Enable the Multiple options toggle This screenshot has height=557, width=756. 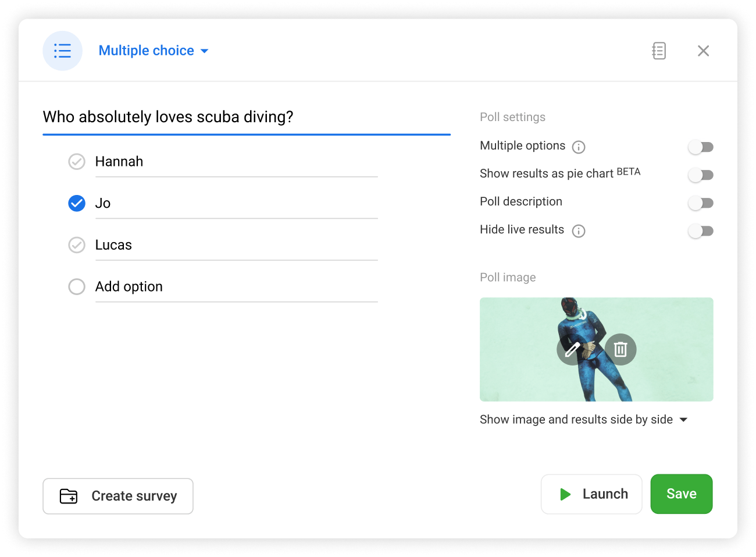pyautogui.click(x=701, y=147)
